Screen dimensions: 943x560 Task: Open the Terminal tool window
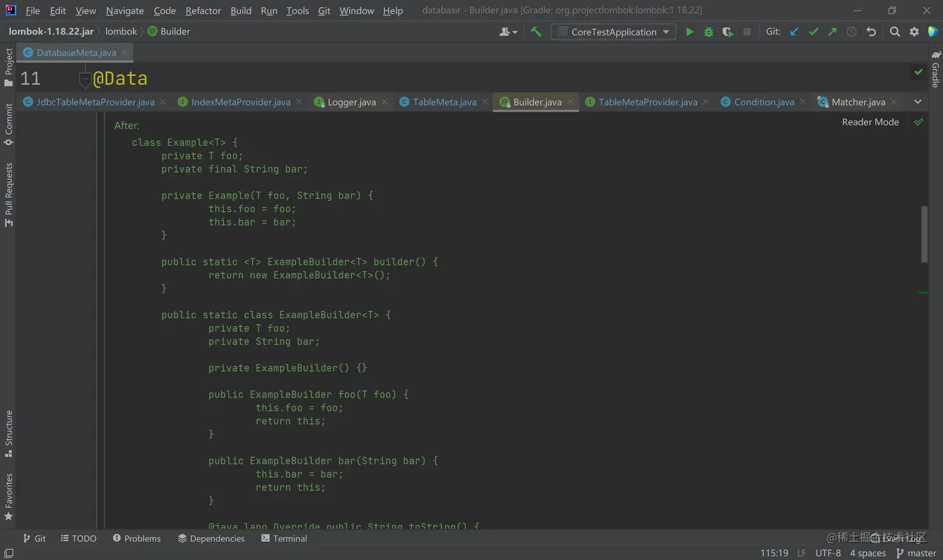pos(284,538)
